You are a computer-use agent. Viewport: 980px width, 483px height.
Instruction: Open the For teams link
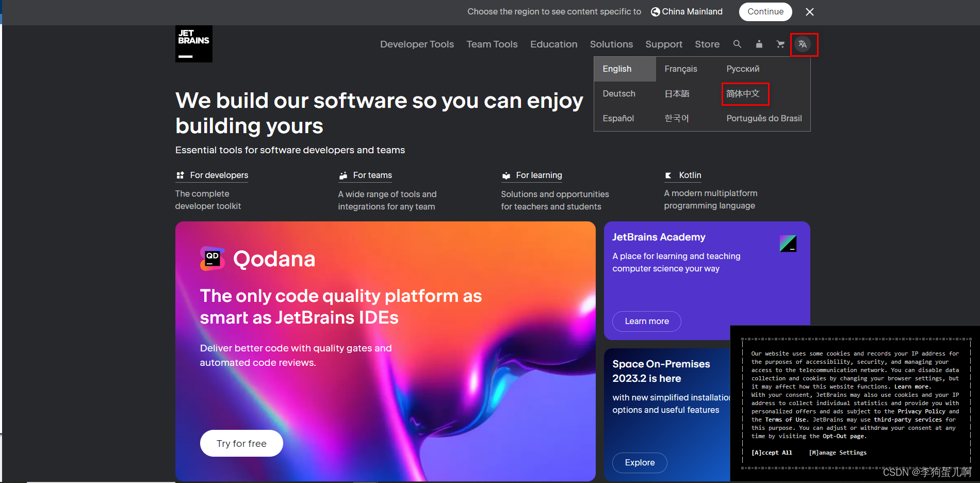(x=372, y=175)
